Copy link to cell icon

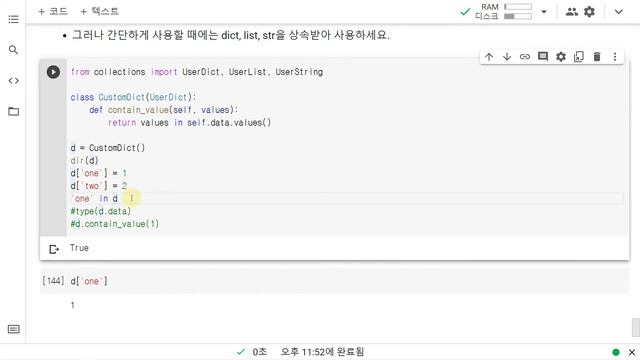[525, 57]
